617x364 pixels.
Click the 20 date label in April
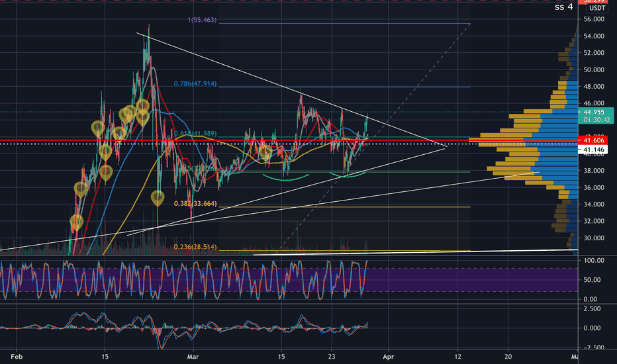coord(508,357)
